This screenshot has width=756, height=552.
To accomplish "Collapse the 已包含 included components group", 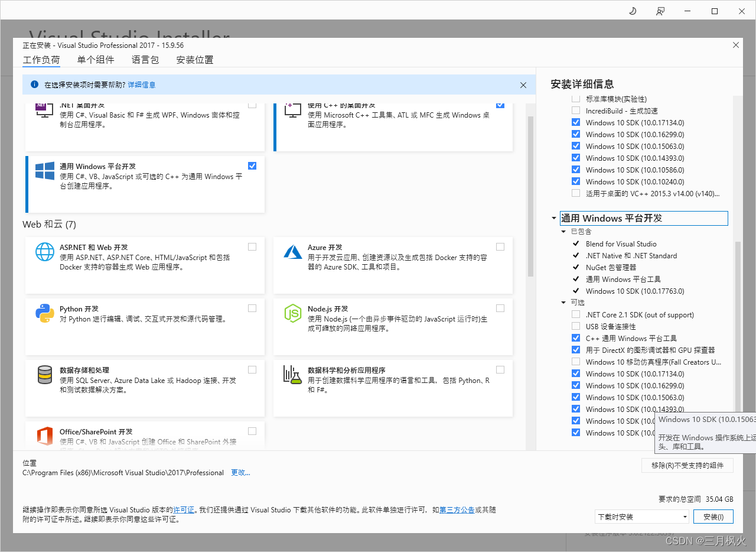I will click(x=564, y=232).
